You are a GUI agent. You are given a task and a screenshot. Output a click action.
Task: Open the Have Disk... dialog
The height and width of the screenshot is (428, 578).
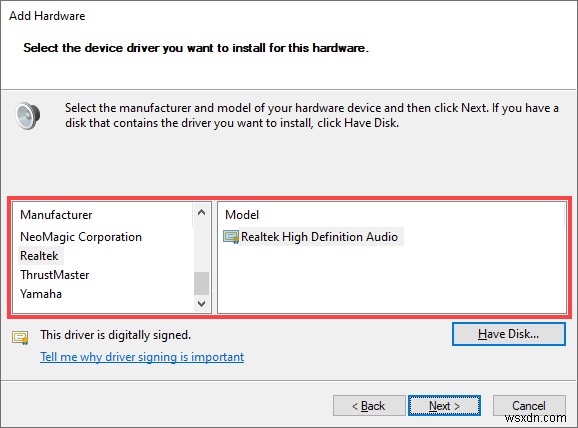[x=508, y=334]
